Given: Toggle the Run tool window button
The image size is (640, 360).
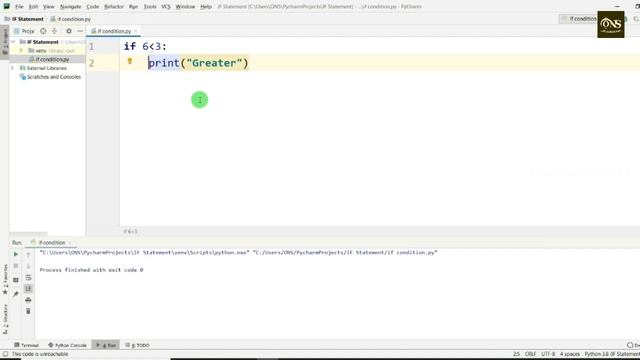Looking at the screenshot, I should (106, 345).
